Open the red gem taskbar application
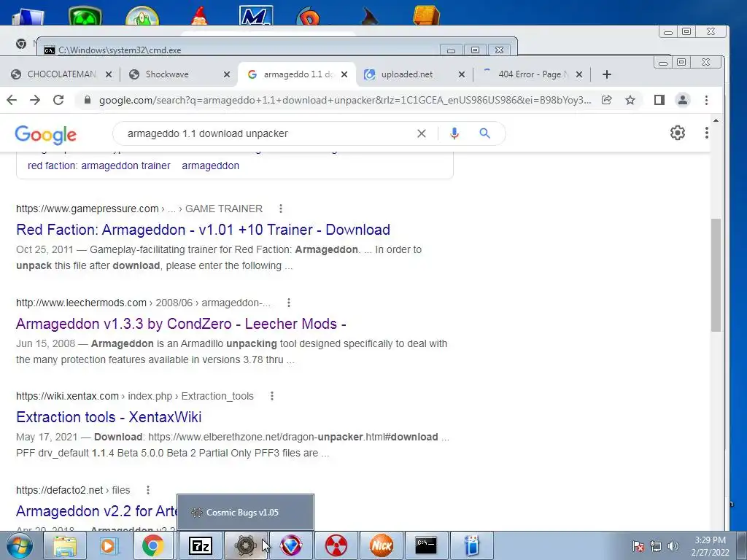 point(290,545)
